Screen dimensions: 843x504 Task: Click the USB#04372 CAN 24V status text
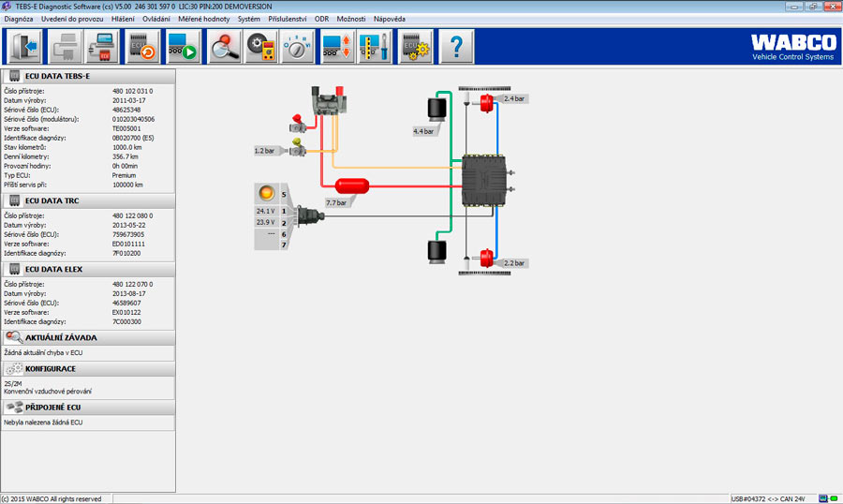(x=768, y=498)
